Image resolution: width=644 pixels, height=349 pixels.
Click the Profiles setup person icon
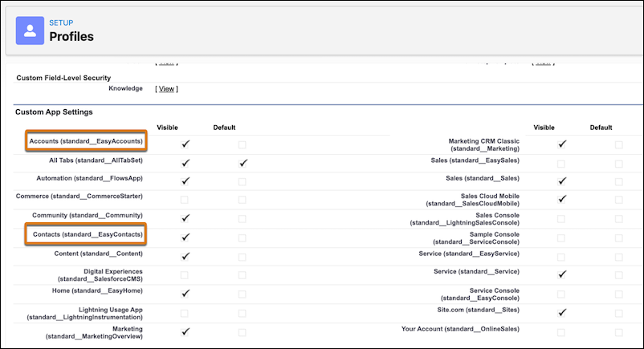click(x=30, y=30)
